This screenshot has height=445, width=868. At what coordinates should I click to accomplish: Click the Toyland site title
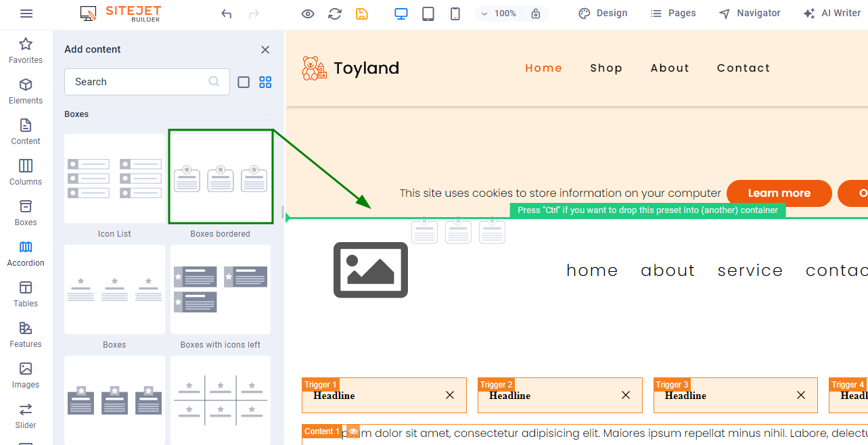point(367,68)
